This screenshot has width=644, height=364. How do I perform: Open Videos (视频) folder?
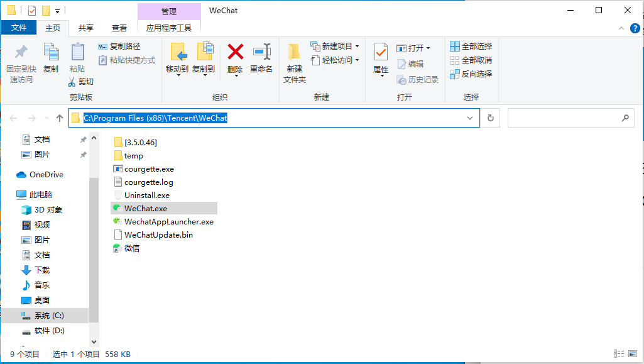pyautogui.click(x=36, y=224)
